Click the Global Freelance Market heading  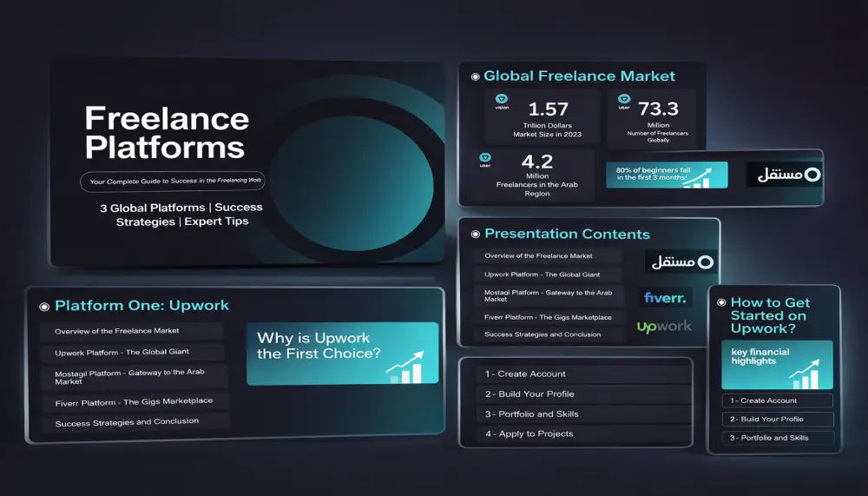pos(579,76)
